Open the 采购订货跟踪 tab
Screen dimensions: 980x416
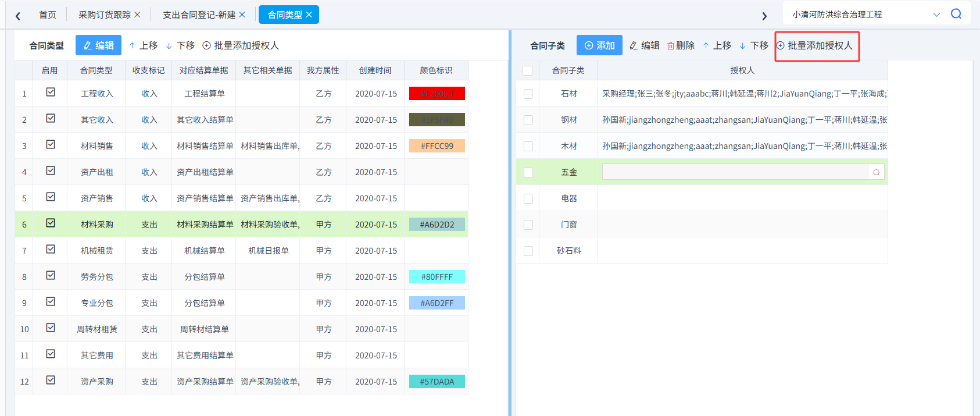click(x=105, y=15)
